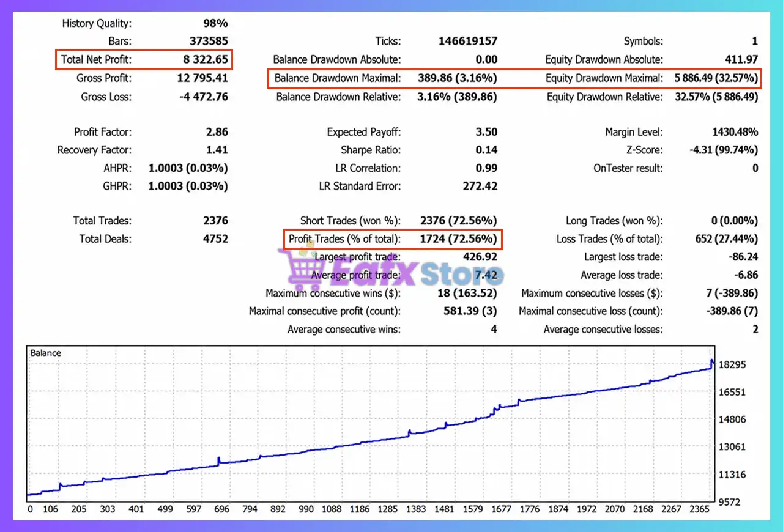Click the Largest profit trade value 426.92
The image size is (783, 532).
click(480, 257)
